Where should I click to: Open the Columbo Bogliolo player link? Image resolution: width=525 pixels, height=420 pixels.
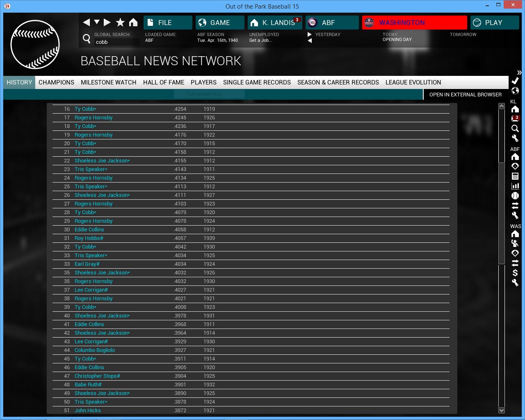pos(95,350)
